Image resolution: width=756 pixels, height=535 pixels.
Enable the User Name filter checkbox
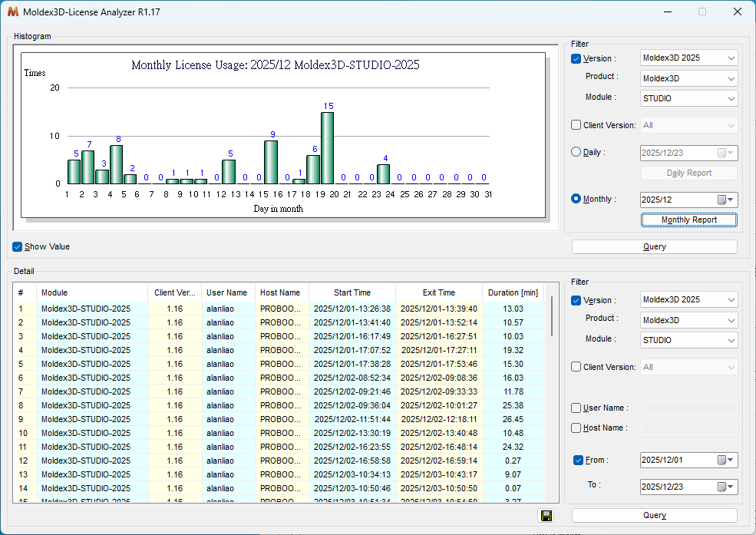coord(576,408)
